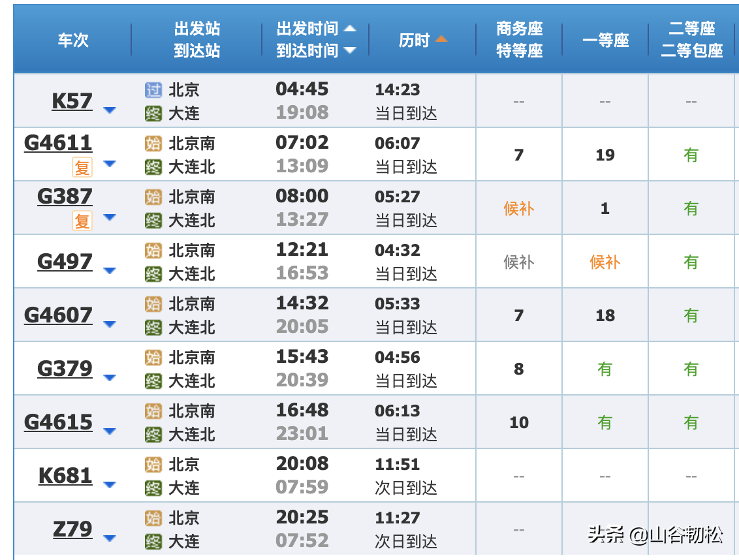Click the up arrow beside 出发时间
The width and height of the screenshot is (739, 560).
(350, 28)
